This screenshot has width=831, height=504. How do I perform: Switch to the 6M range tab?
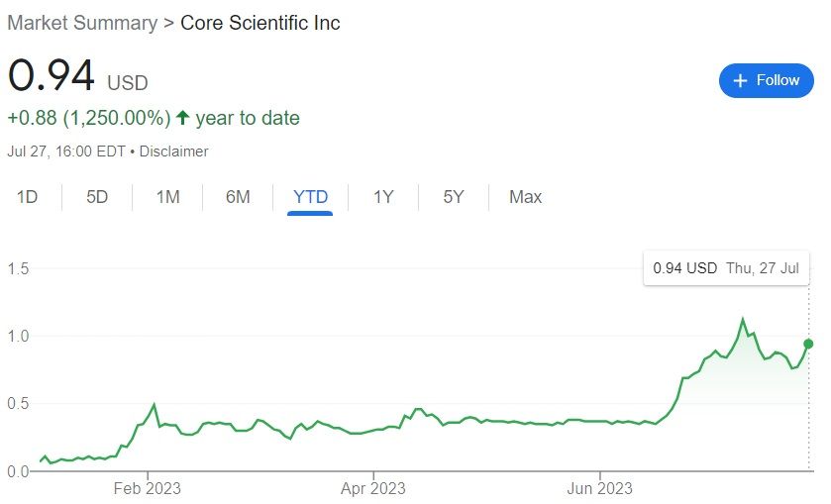tap(238, 197)
